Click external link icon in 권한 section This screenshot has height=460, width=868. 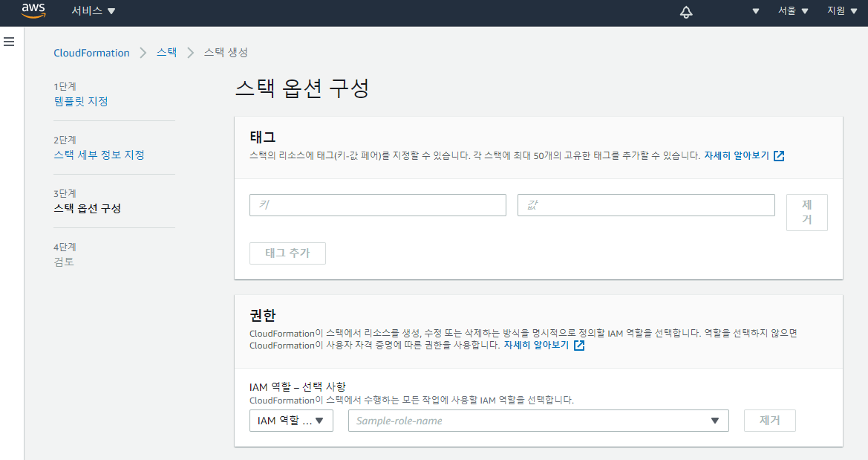pos(579,346)
